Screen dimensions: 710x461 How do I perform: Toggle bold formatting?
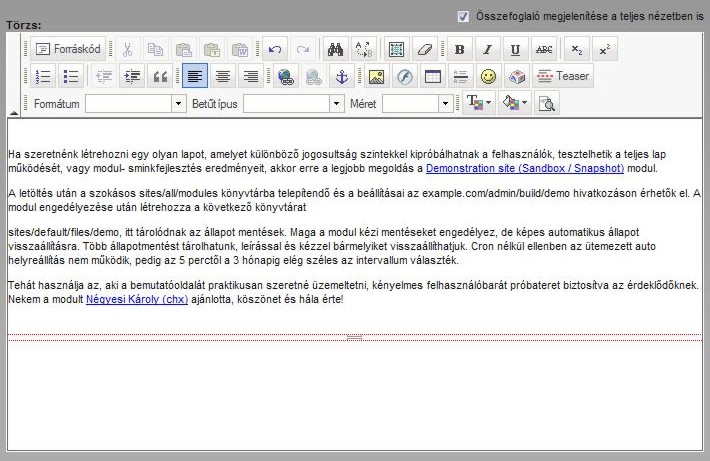pyautogui.click(x=460, y=49)
